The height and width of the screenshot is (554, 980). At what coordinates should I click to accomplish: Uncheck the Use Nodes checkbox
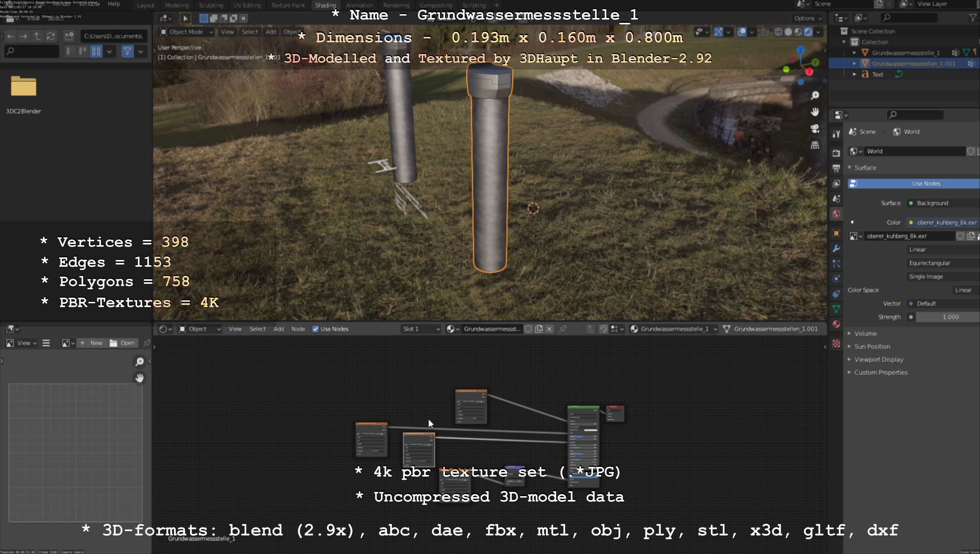315,329
